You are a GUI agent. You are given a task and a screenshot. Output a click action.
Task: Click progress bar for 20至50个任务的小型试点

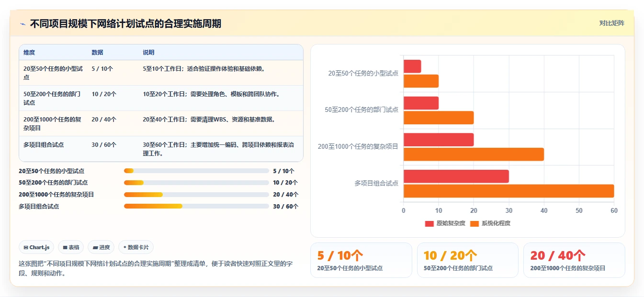(196, 171)
